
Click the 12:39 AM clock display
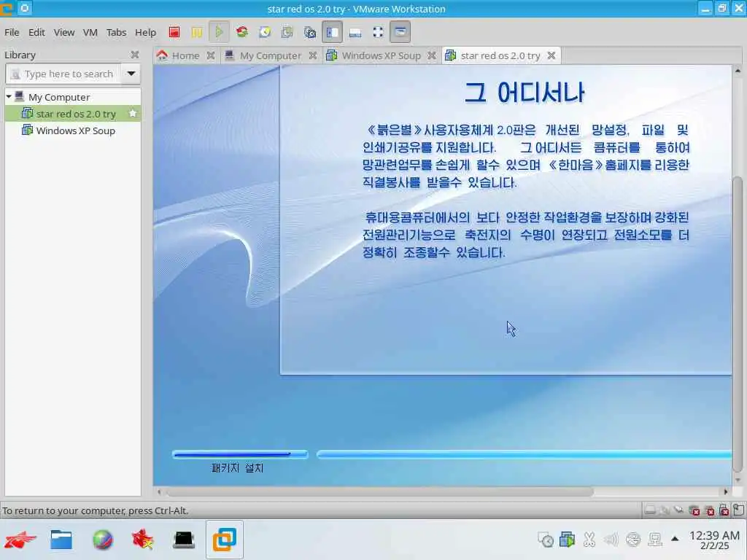pyautogui.click(x=714, y=536)
